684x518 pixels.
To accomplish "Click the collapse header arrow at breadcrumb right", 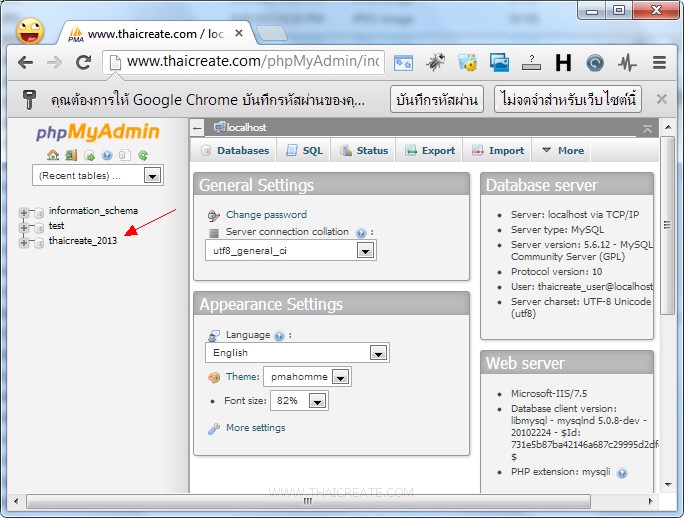I will (647, 129).
